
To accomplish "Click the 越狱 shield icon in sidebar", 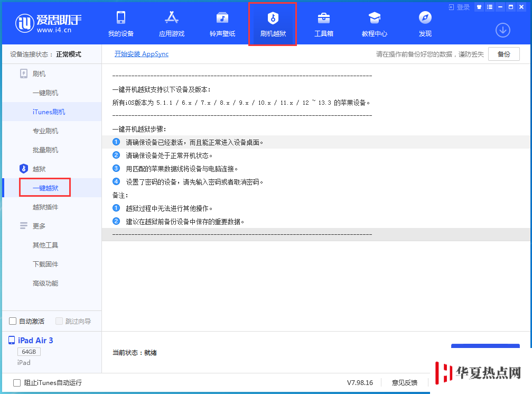I will pyautogui.click(x=24, y=169).
